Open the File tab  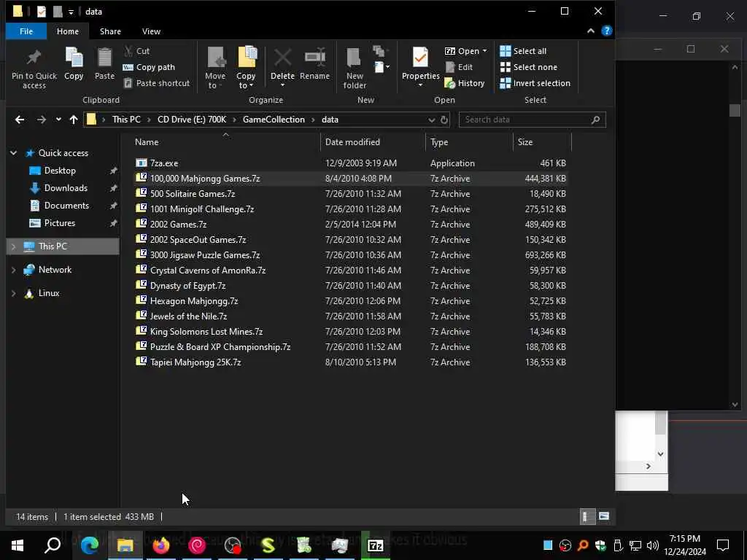tap(26, 31)
